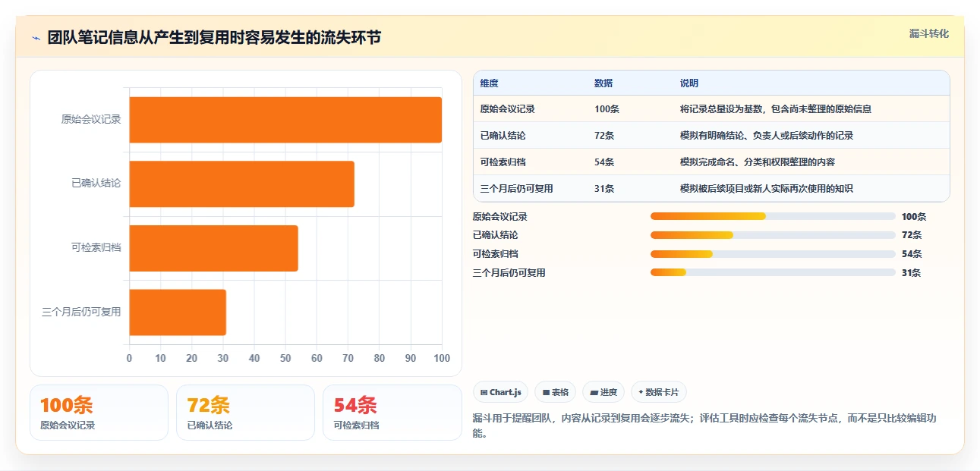Screen dimensions: 980x471
Task: Click the 31条 value beside the progress bar
Action: (912, 273)
